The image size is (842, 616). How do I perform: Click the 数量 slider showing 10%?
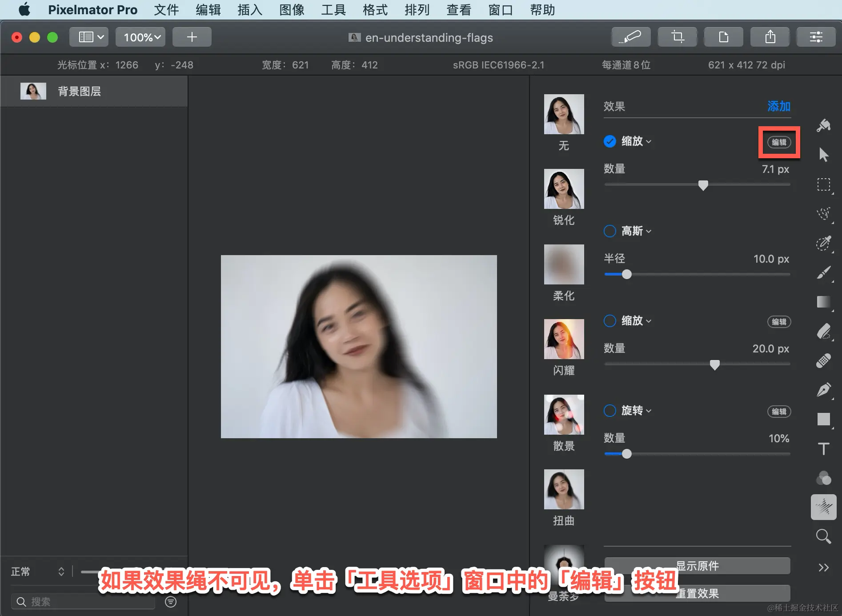click(x=697, y=454)
